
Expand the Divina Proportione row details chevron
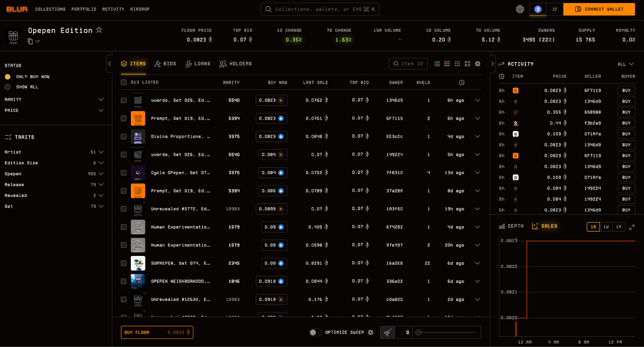477,137
